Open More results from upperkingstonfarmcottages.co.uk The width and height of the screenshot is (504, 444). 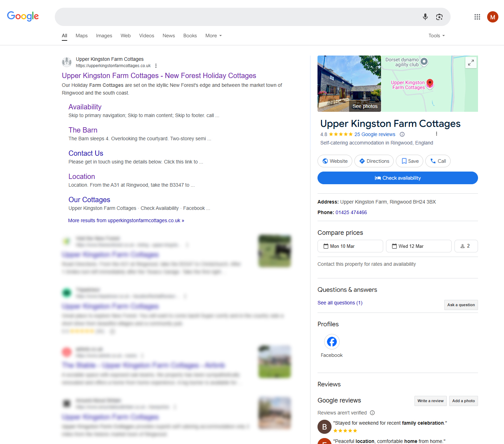tap(126, 220)
